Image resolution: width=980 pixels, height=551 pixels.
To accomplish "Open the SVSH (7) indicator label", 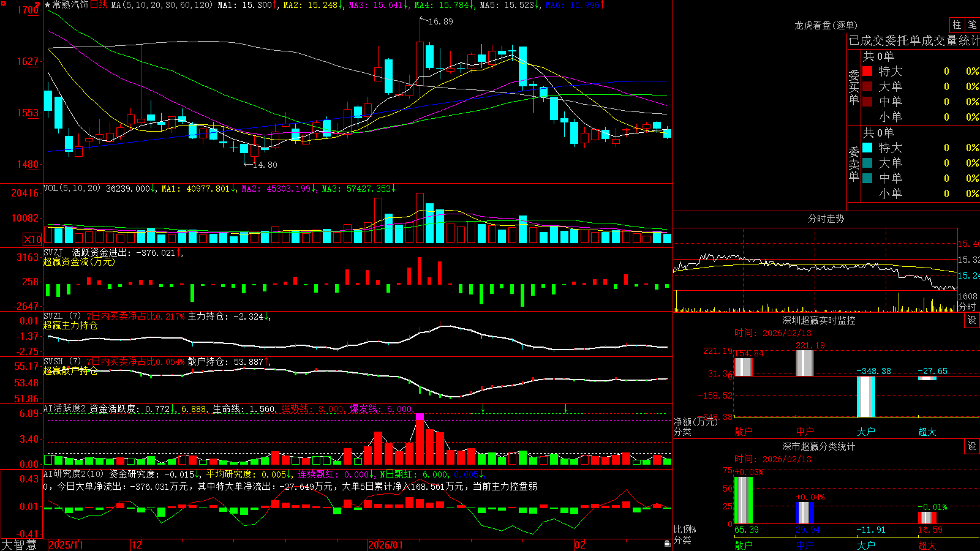I will coord(62,362).
